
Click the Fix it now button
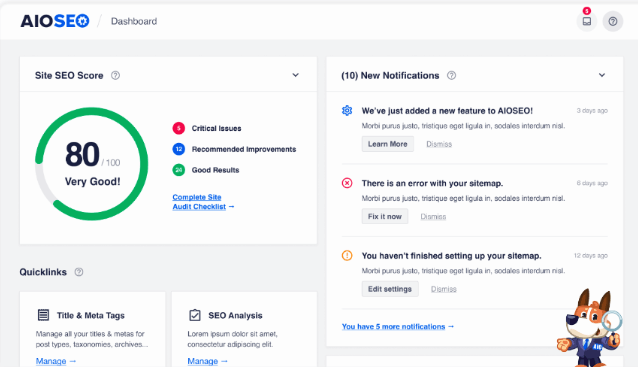click(x=385, y=216)
